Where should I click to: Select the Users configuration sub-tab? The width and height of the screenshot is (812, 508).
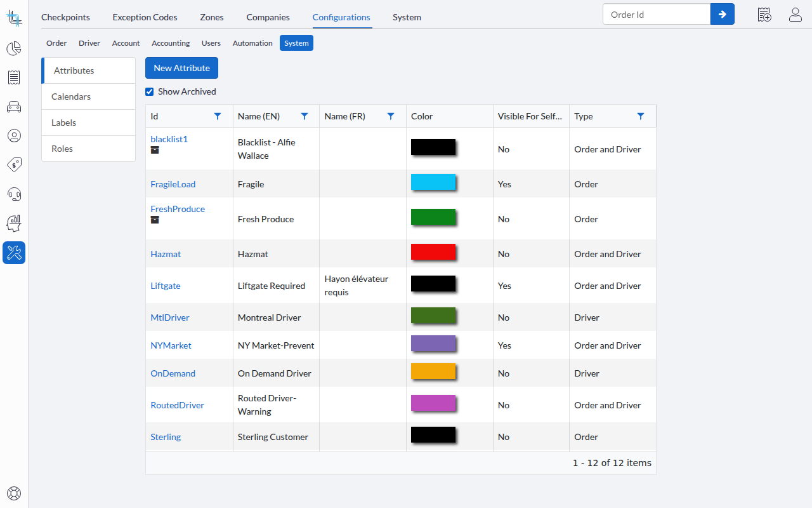[x=211, y=43]
